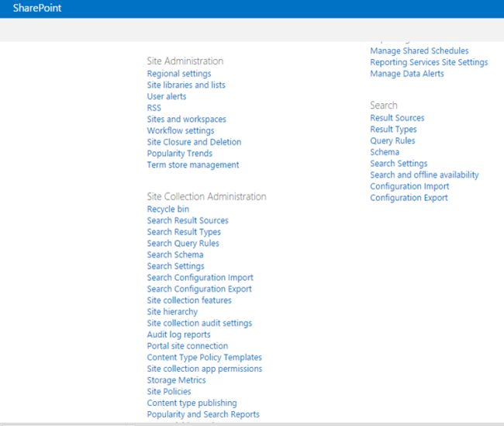View Popularity Trends
The height and width of the screenshot is (426, 504).
coord(180,154)
